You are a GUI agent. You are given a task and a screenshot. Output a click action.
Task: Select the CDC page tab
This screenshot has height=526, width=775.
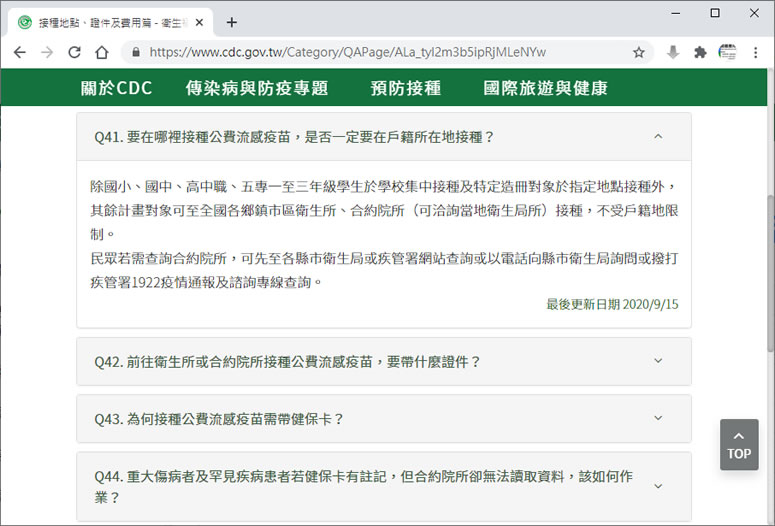click(111, 22)
